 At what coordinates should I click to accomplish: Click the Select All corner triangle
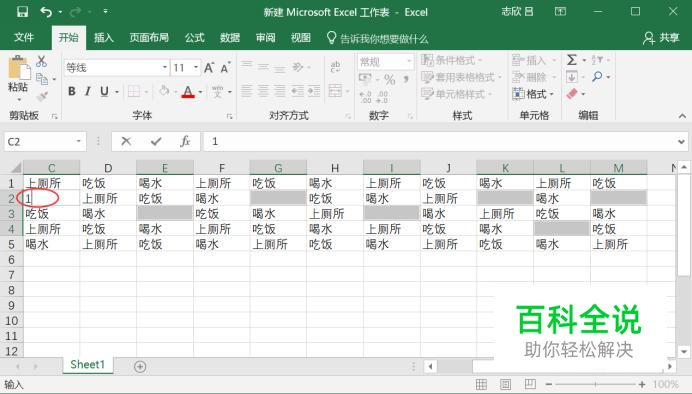(15, 168)
